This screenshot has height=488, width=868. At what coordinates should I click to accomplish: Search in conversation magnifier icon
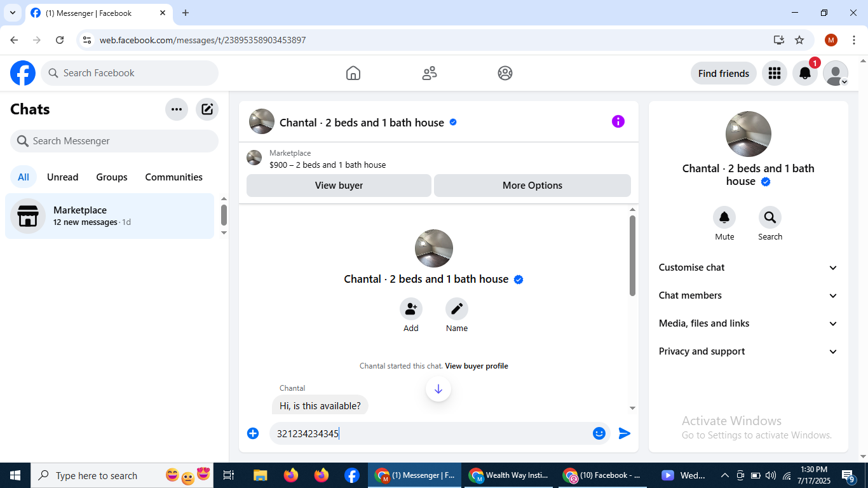pos(770,218)
